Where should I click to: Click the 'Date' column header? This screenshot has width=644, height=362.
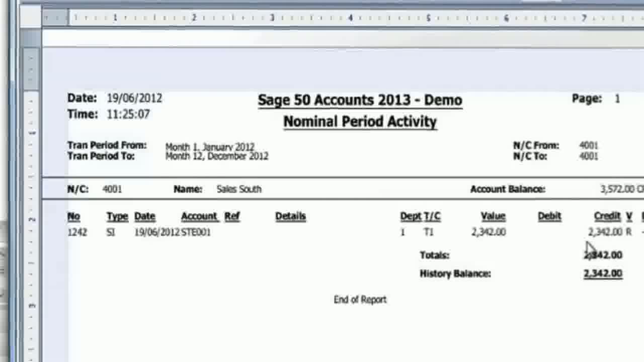(x=144, y=216)
